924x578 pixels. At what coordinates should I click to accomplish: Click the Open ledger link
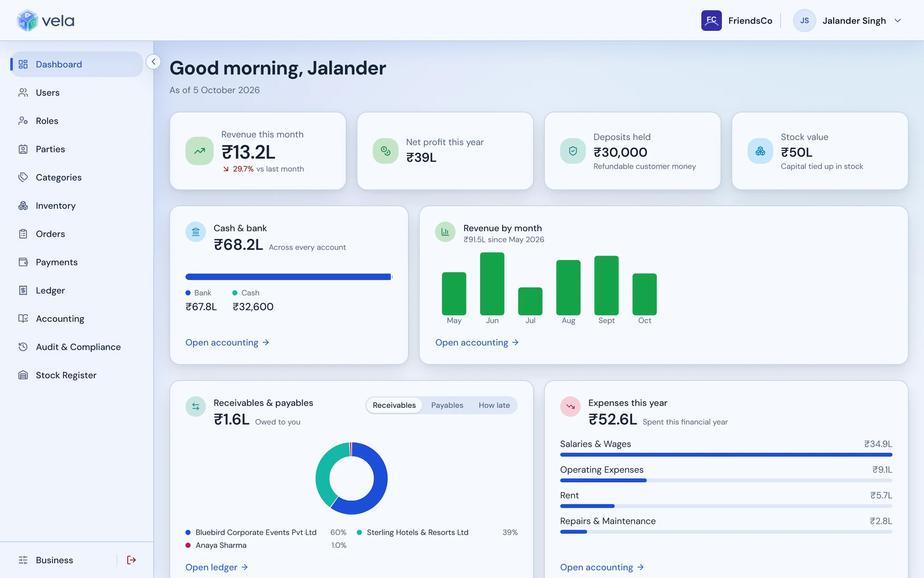[x=217, y=567]
